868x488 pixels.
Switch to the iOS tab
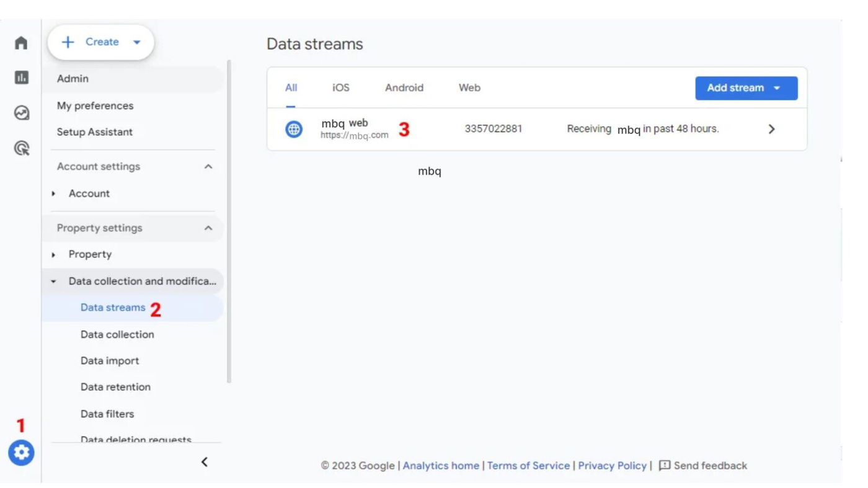(340, 88)
